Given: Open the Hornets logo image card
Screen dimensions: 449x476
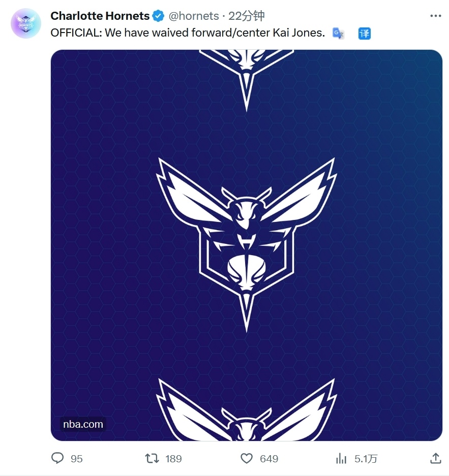Looking at the screenshot, I should click(x=246, y=245).
